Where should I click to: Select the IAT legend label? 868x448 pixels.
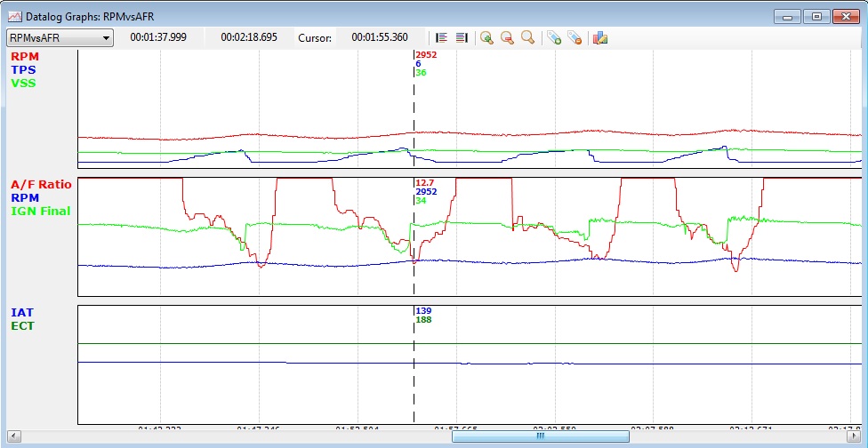[x=22, y=313]
